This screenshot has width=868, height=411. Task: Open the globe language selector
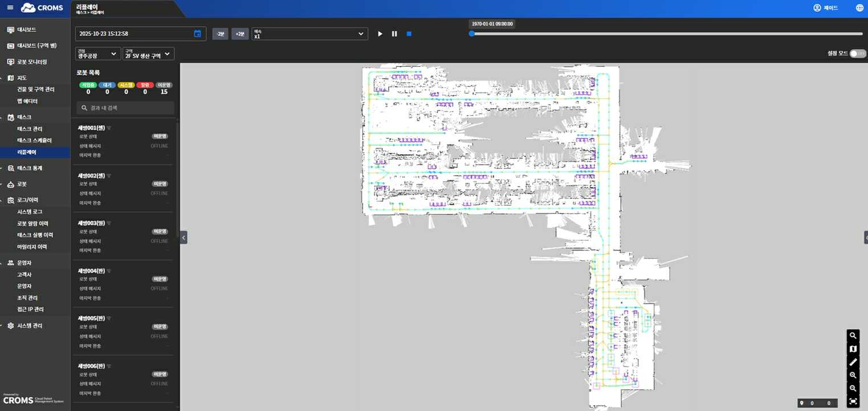(x=859, y=8)
